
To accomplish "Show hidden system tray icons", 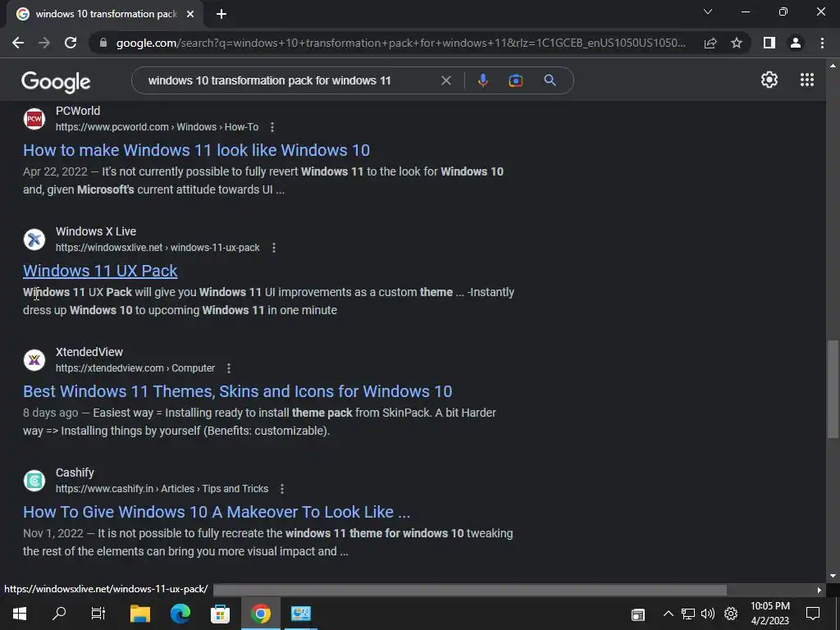I will point(668,614).
